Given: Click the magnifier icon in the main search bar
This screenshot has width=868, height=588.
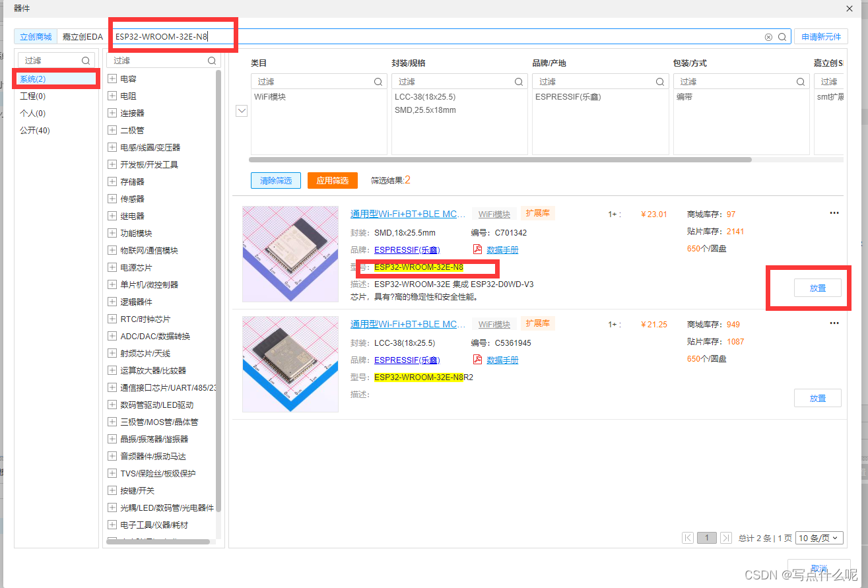Looking at the screenshot, I should (x=782, y=37).
